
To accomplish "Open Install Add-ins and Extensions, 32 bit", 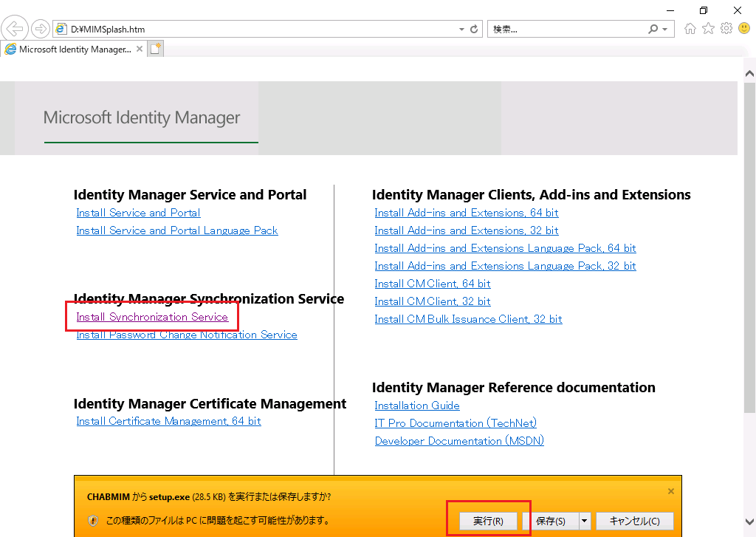I will tap(467, 230).
